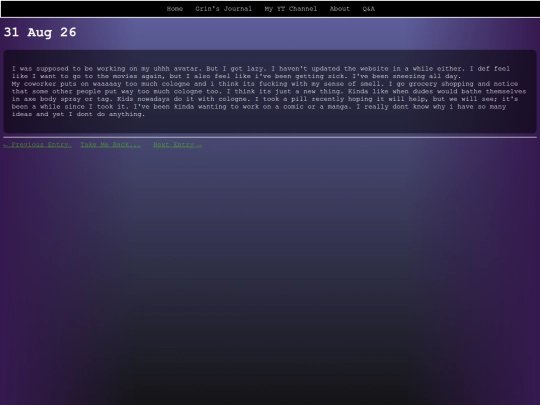
Task: Open the Q&A page
Action: (x=368, y=9)
